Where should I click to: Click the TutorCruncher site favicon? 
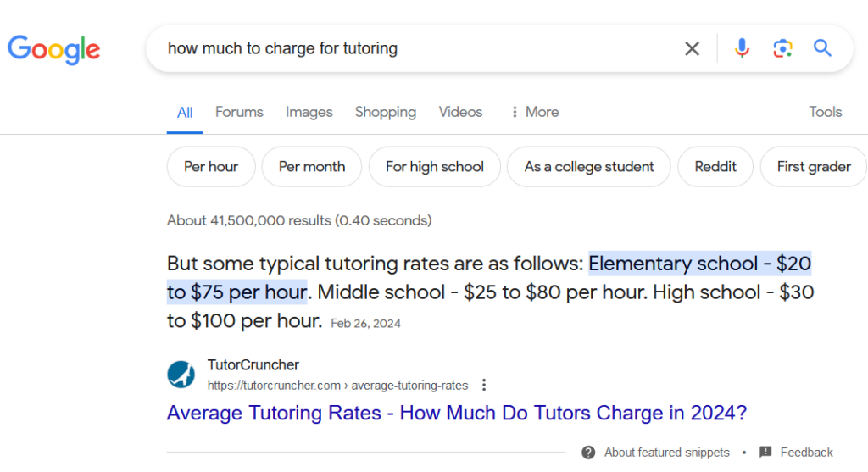(x=181, y=375)
